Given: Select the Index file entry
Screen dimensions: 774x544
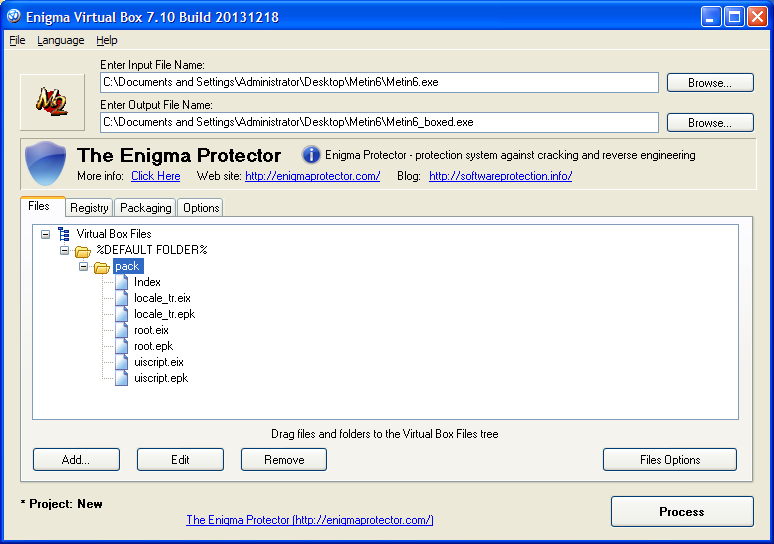Looking at the screenshot, I should 147,282.
